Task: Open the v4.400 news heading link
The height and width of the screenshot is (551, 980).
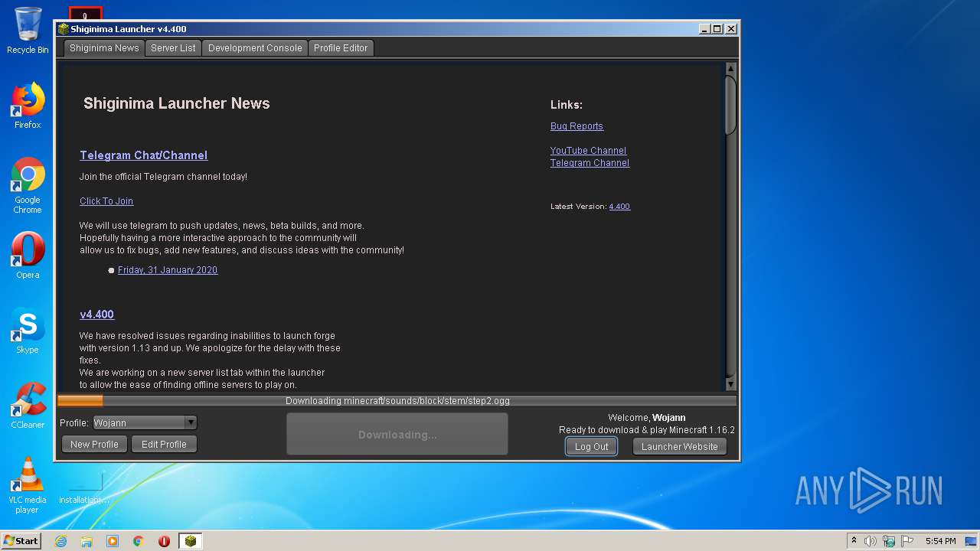Action: point(96,315)
